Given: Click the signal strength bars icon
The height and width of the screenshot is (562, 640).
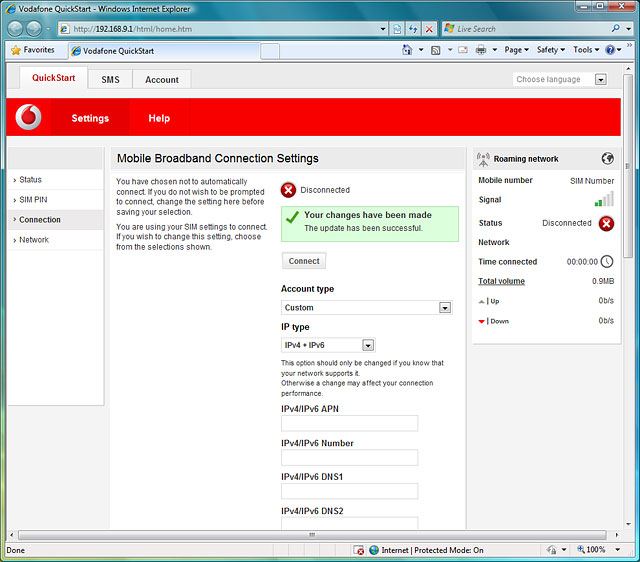Looking at the screenshot, I should (604, 199).
